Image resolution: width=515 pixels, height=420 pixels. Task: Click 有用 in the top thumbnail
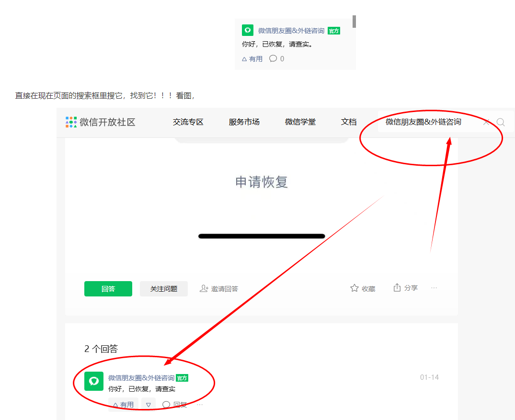coord(252,59)
